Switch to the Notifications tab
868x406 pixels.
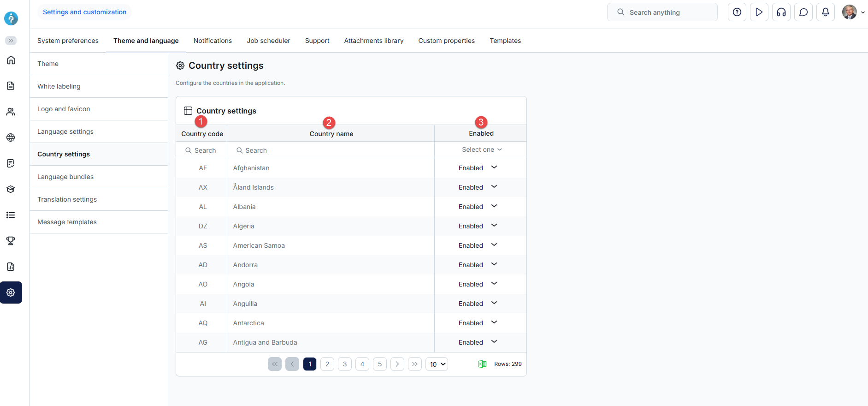pos(213,41)
